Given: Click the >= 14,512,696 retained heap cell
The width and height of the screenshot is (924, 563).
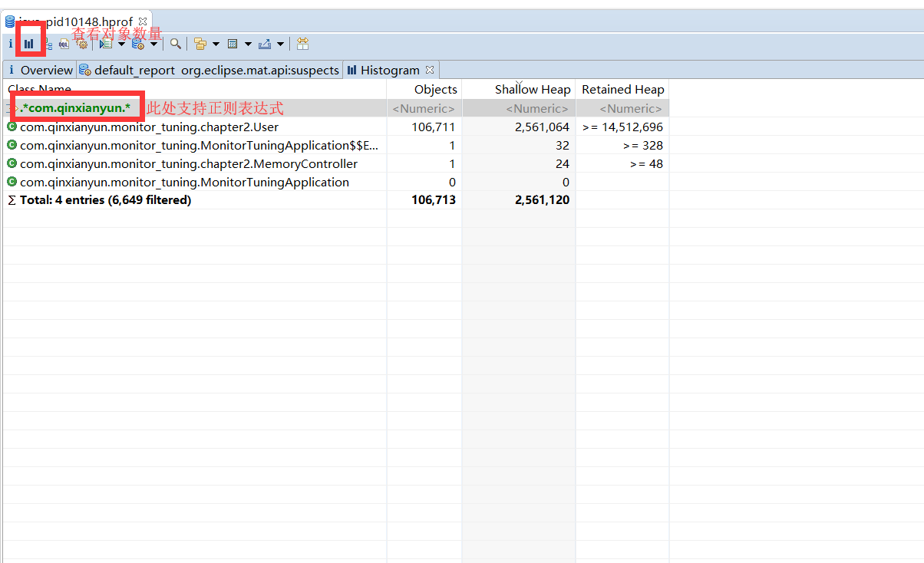Looking at the screenshot, I should coord(622,127).
